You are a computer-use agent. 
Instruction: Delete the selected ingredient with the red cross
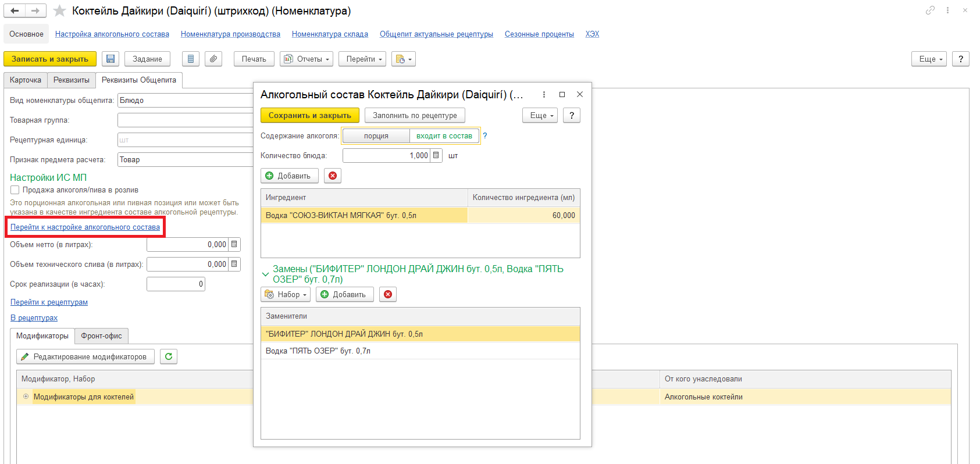333,176
